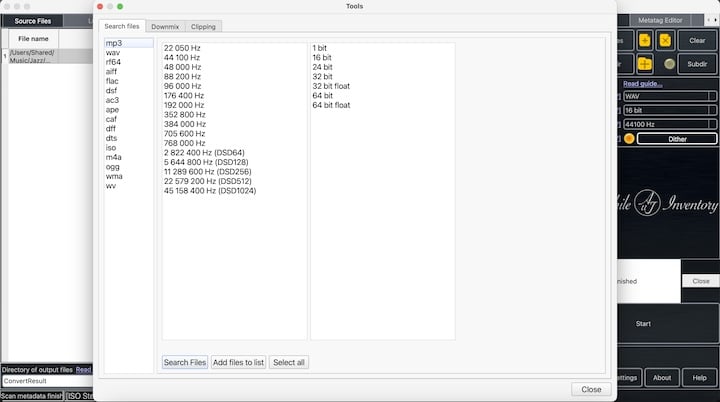The width and height of the screenshot is (720, 402).
Task: Select dts in the file type list
Action: (129, 138)
